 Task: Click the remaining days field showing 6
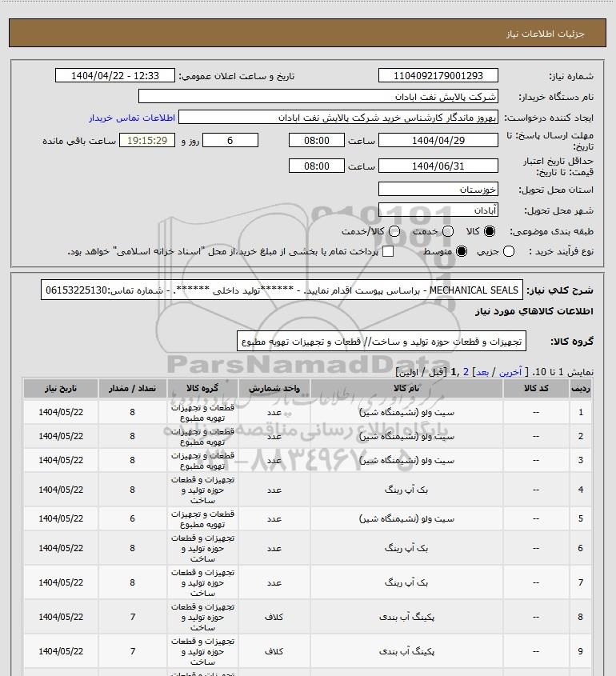[x=230, y=140]
